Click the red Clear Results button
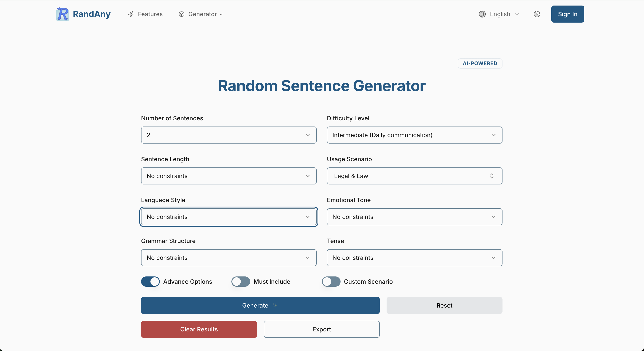 tap(199, 329)
